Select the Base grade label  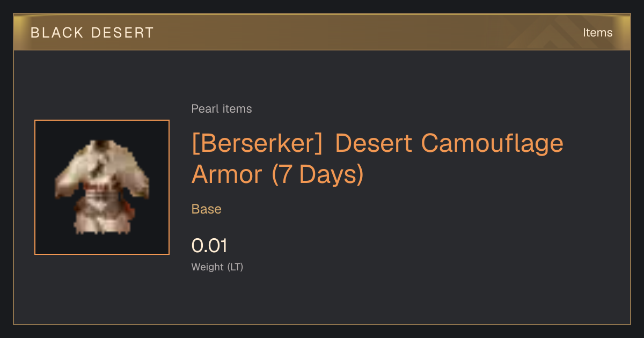pos(207,209)
